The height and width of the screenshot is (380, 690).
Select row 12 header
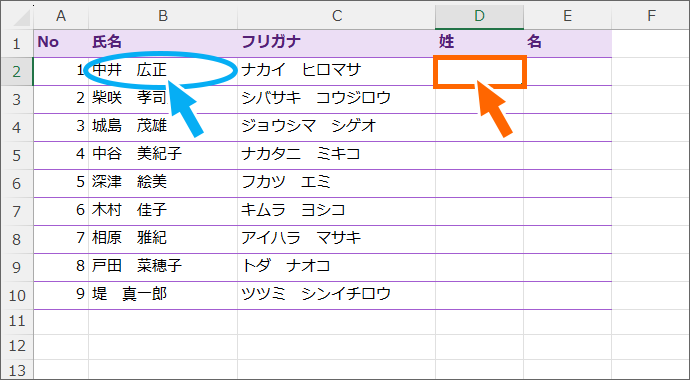(x=17, y=347)
